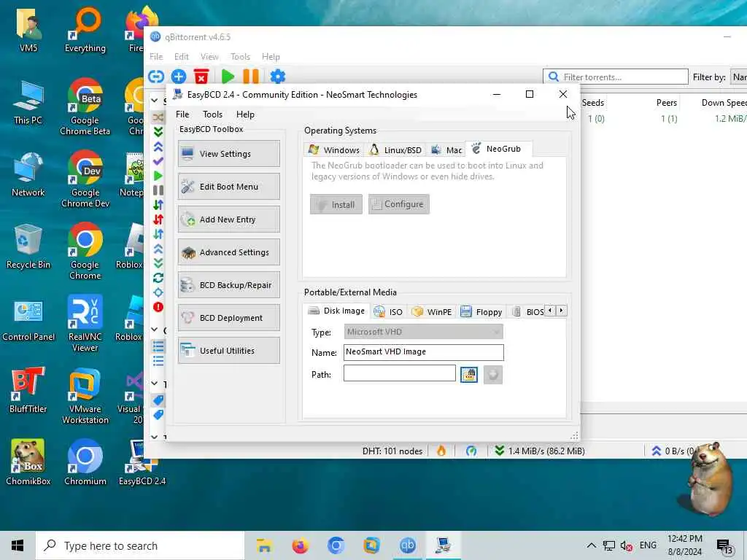Select Recycle Bin on desktop
This screenshot has width=747, height=560.
click(28, 246)
